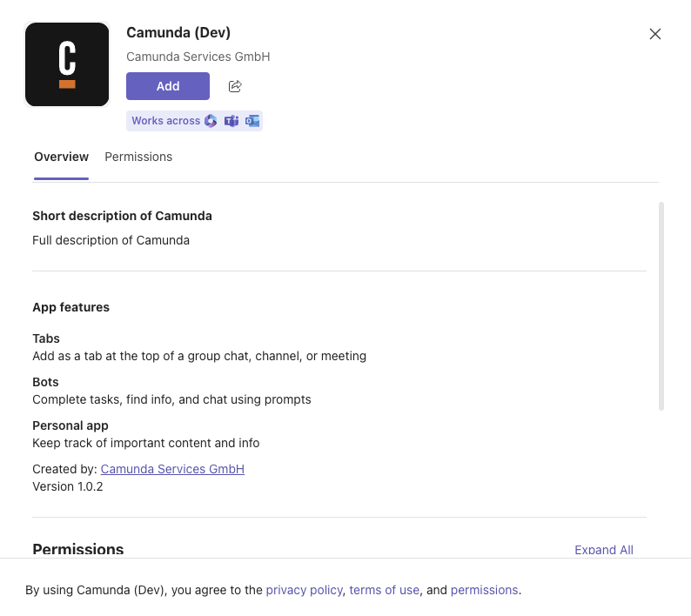The width and height of the screenshot is (691, 616).
Task: Click the 'Bots' feature heading
Action: [x=45, y=382]
